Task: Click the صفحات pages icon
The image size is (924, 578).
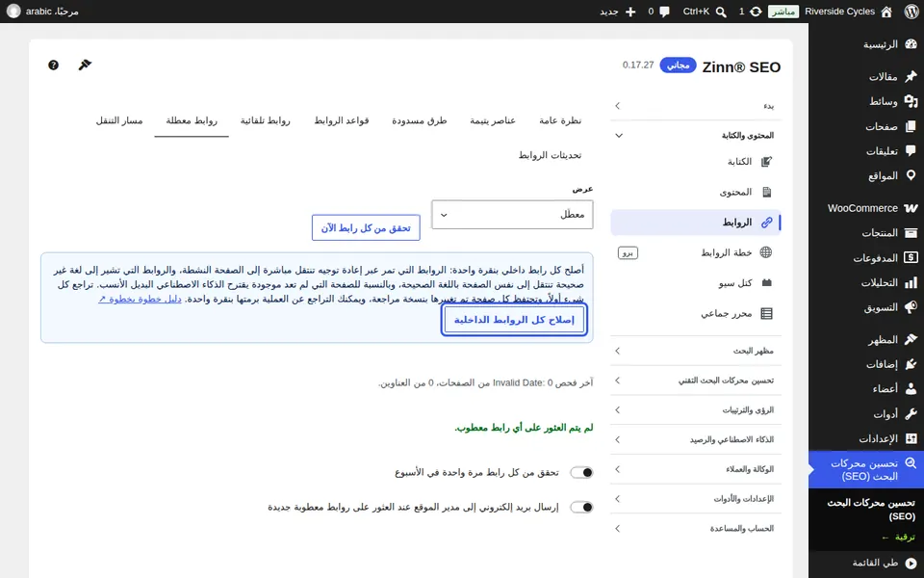Action: tap(911, 126)
